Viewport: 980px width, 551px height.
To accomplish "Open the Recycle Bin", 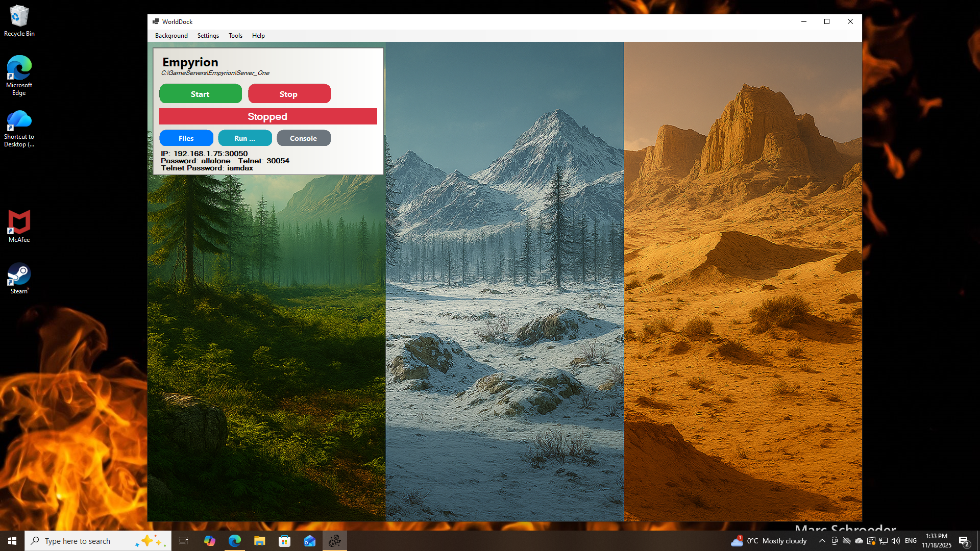I will click(x=19, y=16).
